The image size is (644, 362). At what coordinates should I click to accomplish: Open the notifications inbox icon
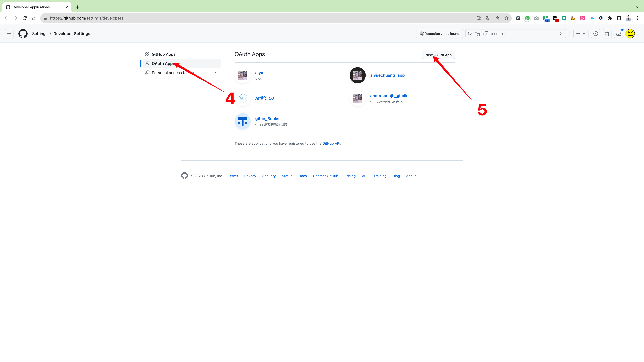(x=619, y=33)
